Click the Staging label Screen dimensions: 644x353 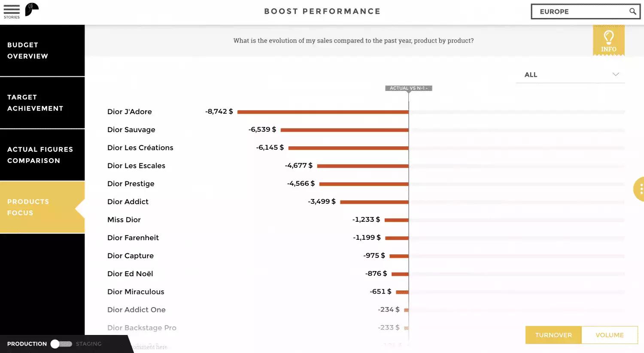tap(89, 344)
